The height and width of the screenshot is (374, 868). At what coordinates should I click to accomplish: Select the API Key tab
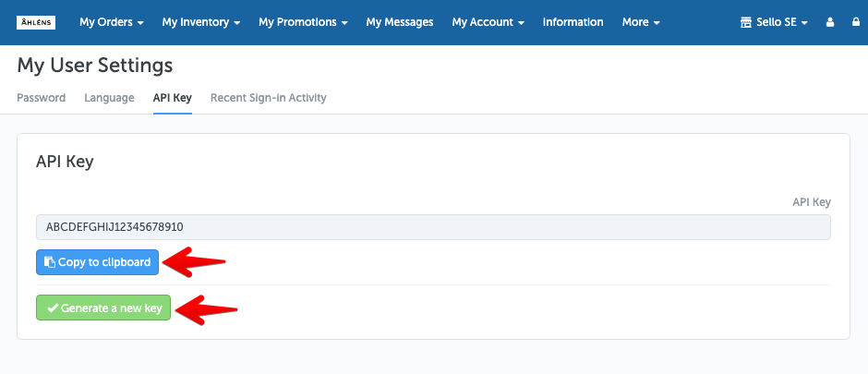(x=172, y=98)
